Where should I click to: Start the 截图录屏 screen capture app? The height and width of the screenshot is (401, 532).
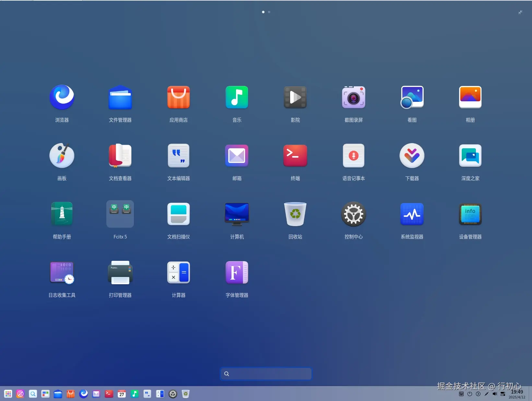click(x=354, y=97)
